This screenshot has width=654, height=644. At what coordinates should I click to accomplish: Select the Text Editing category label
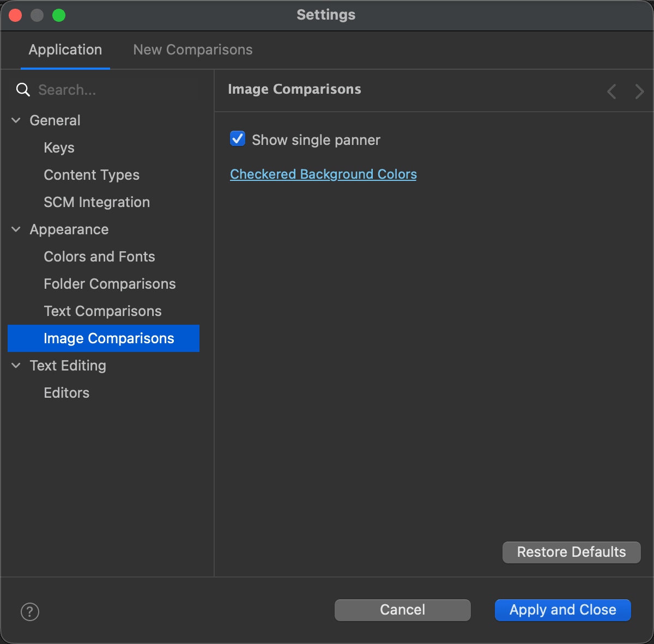coord(68,366)
